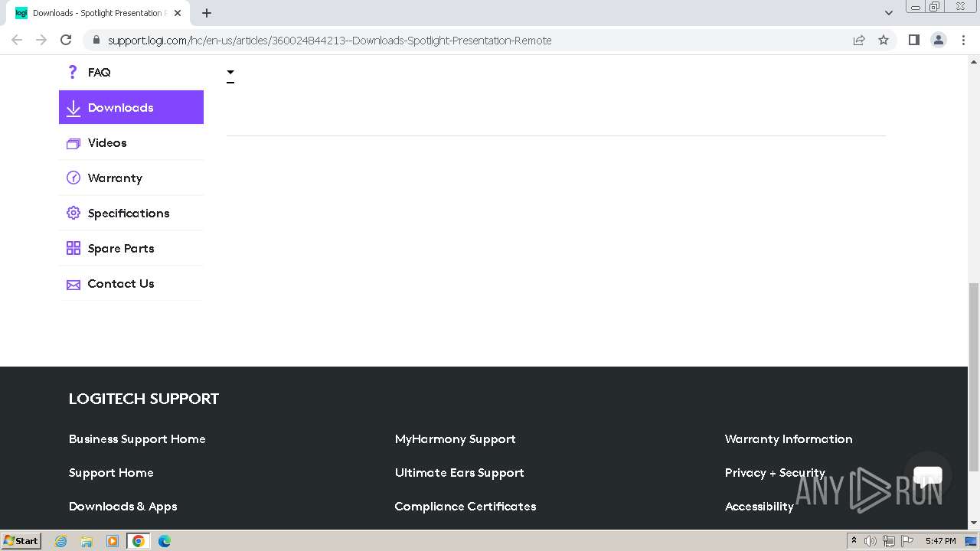View site information via the lock icon

coord(96,40)
